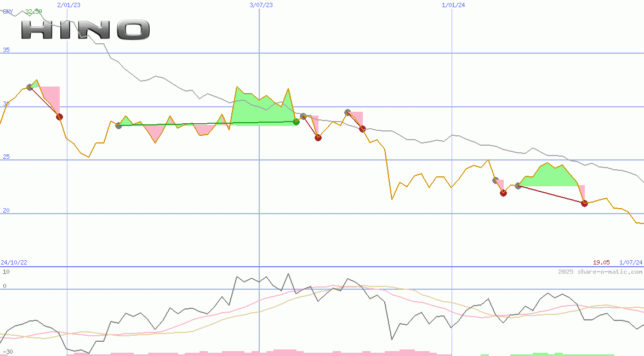Click the 1/01/24 date label
Image resolution: width=644 pixels, height=356 pixels.
pos(453,5)
